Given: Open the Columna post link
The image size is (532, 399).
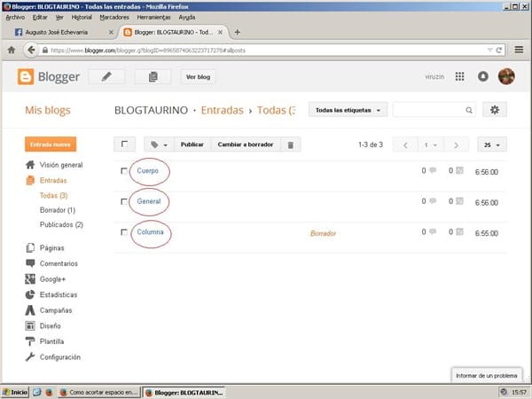Looking at the screenshot, I should (x=150, y=232).
